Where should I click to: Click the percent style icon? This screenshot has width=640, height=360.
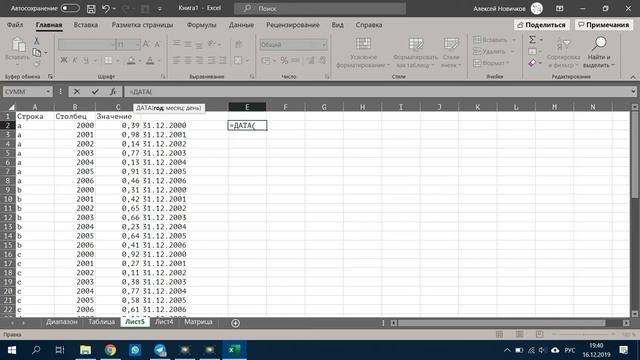click(x=284, y=60)
